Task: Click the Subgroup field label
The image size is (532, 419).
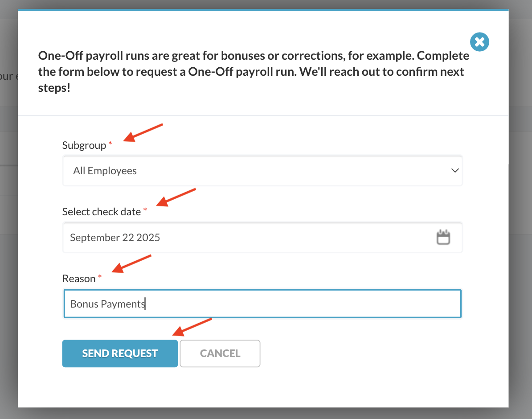Action: [84, 145]
